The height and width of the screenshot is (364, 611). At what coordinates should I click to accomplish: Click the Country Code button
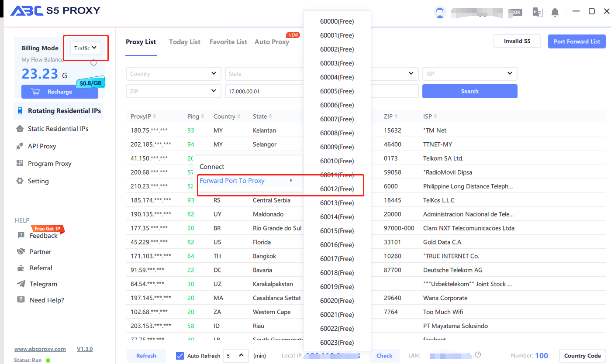(583, 356)
